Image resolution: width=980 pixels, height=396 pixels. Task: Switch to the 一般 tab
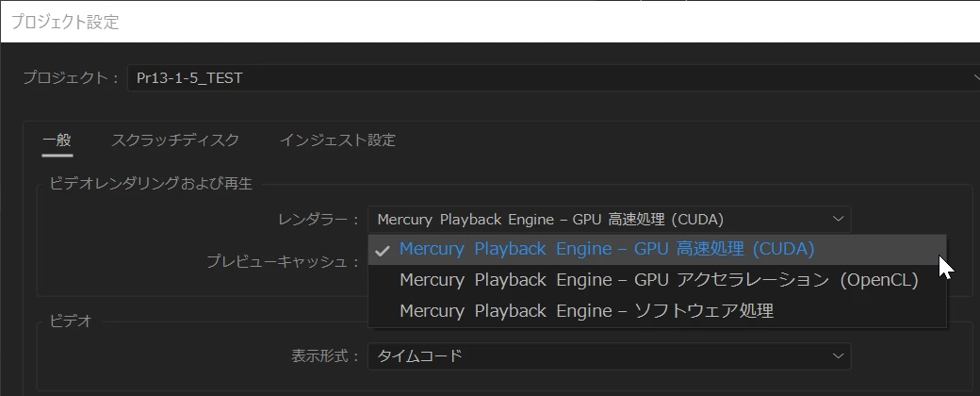[x=57, y=140]
